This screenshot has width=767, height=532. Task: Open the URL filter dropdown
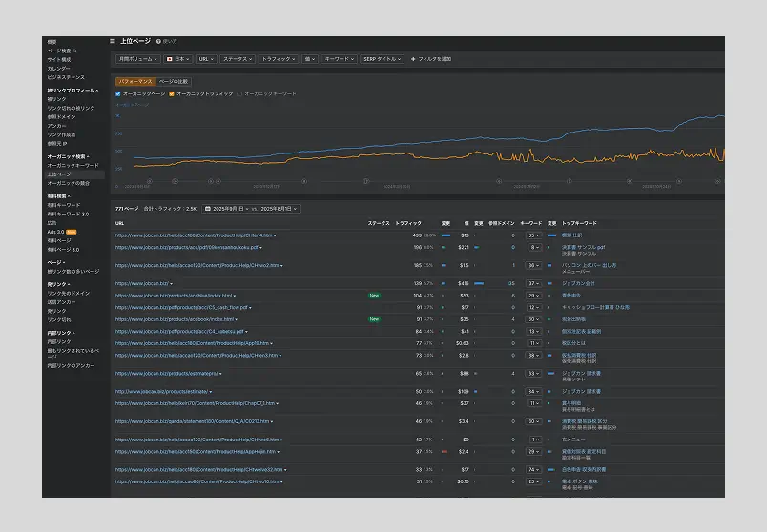pos(206,59)
